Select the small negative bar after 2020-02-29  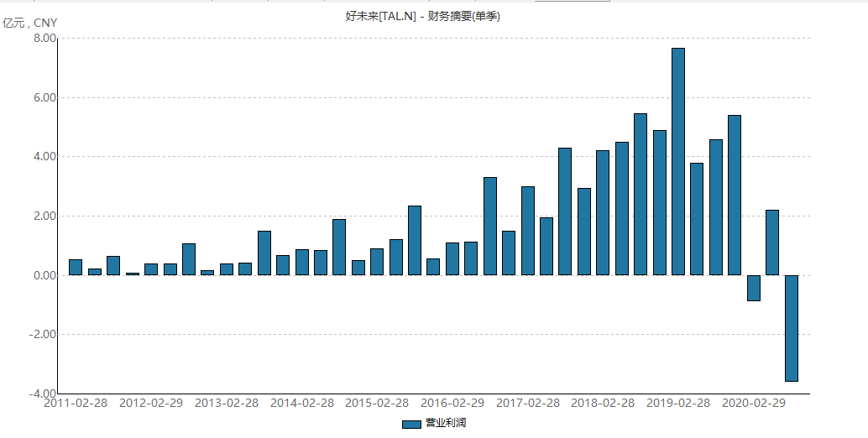(x=753, y=288)
